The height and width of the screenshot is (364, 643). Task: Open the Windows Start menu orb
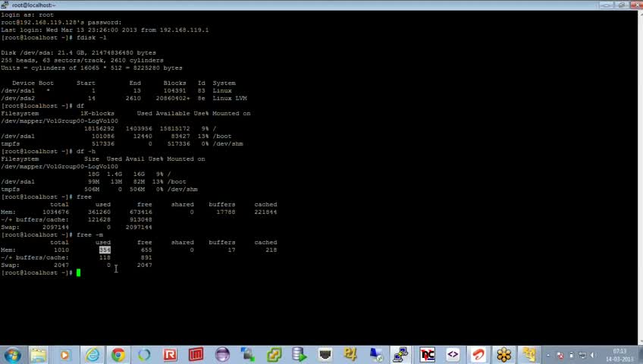point(12,355)
